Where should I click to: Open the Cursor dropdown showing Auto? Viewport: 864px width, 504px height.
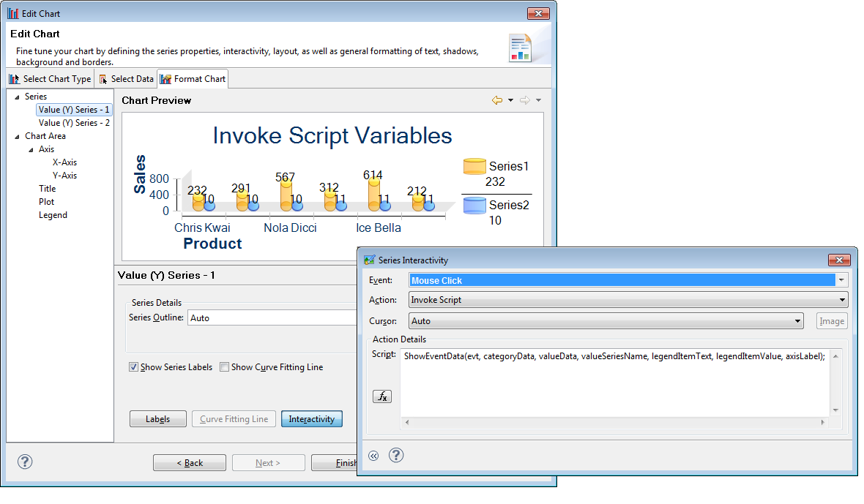[x=606, y=321]
